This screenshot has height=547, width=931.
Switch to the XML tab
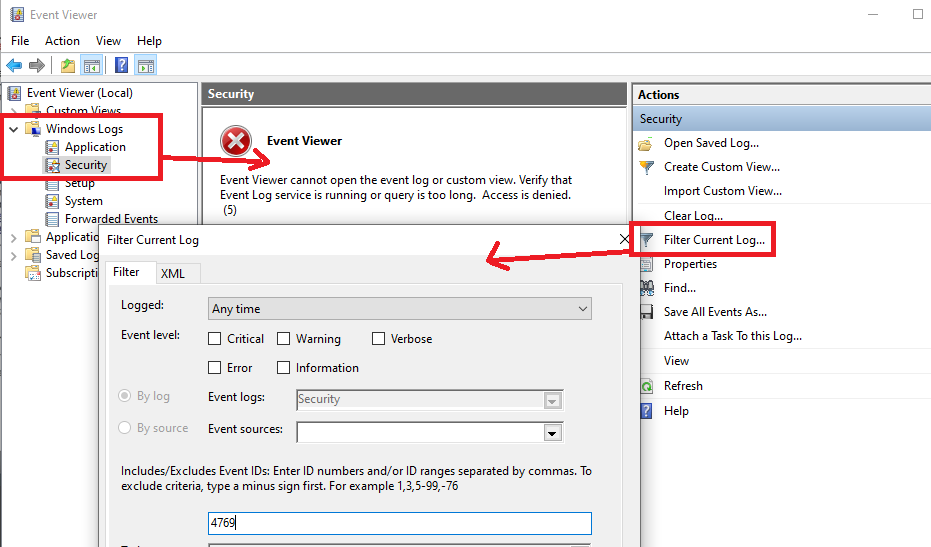tap(173, 274)
